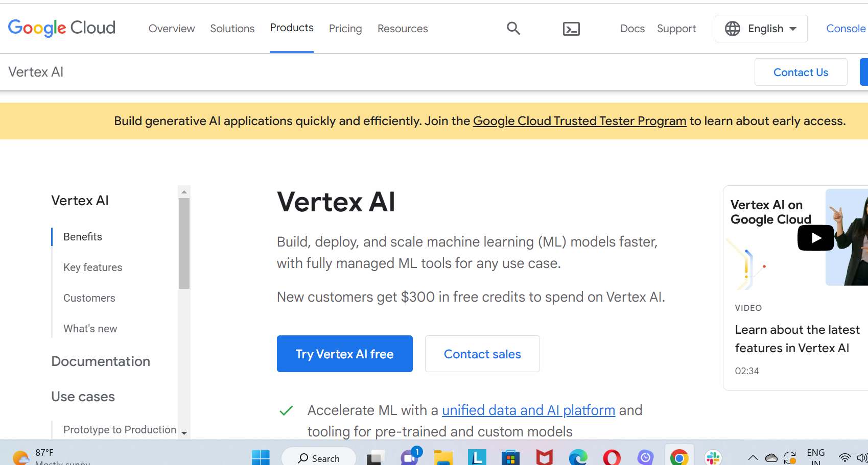
Task: Launch the blue L app on taskbar
Action: pos(477,457)
